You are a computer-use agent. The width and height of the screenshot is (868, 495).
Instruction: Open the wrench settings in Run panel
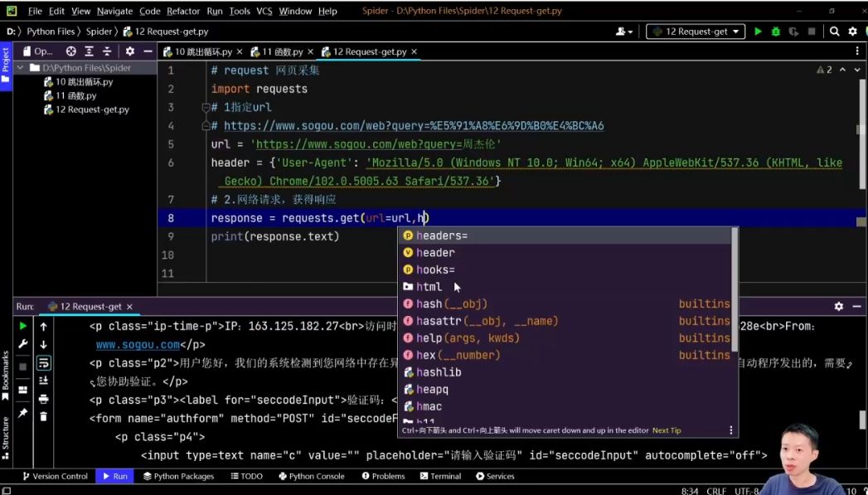pyautogui.click(x=23, y=344)
